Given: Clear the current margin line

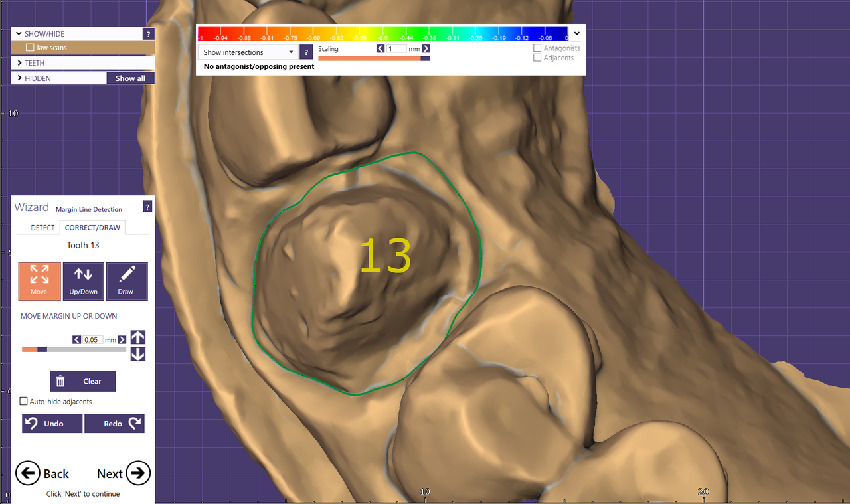Looking at the screenshot, I should [x=82, y=381].
